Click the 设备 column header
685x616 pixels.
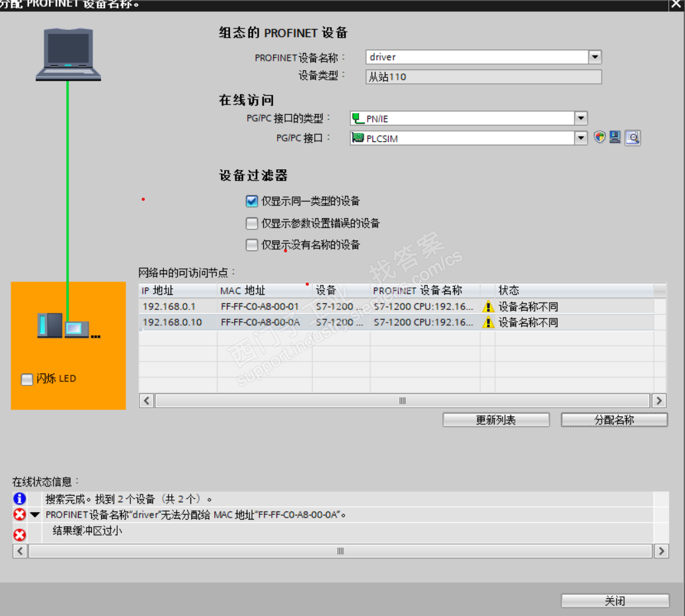341,290
